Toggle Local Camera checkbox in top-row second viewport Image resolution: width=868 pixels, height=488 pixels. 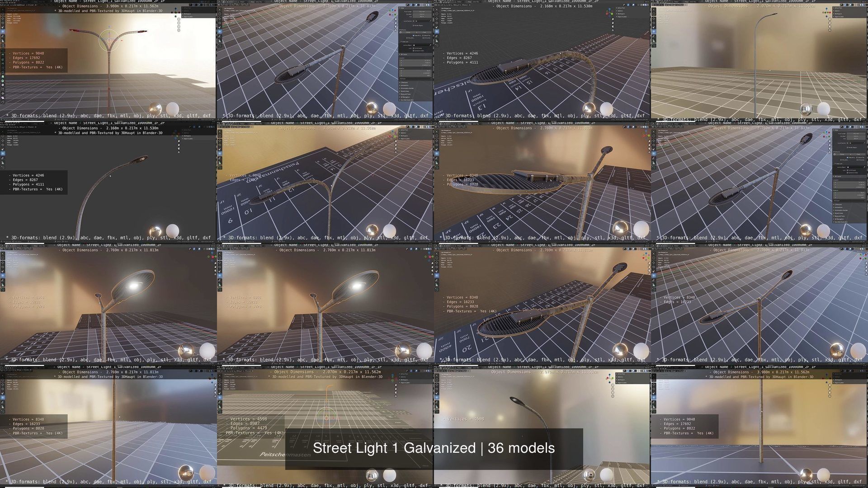click(414, 21)
